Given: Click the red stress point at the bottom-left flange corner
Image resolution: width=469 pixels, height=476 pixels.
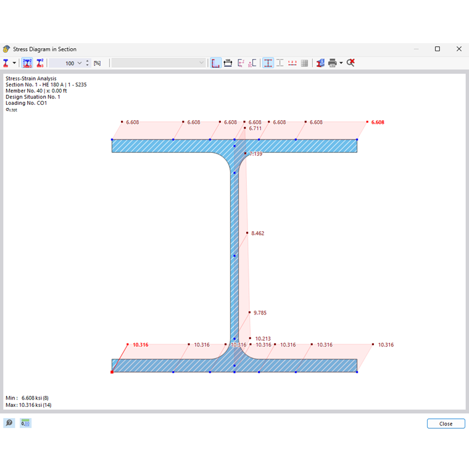Looking at the screenshot, I should (112, 372).
